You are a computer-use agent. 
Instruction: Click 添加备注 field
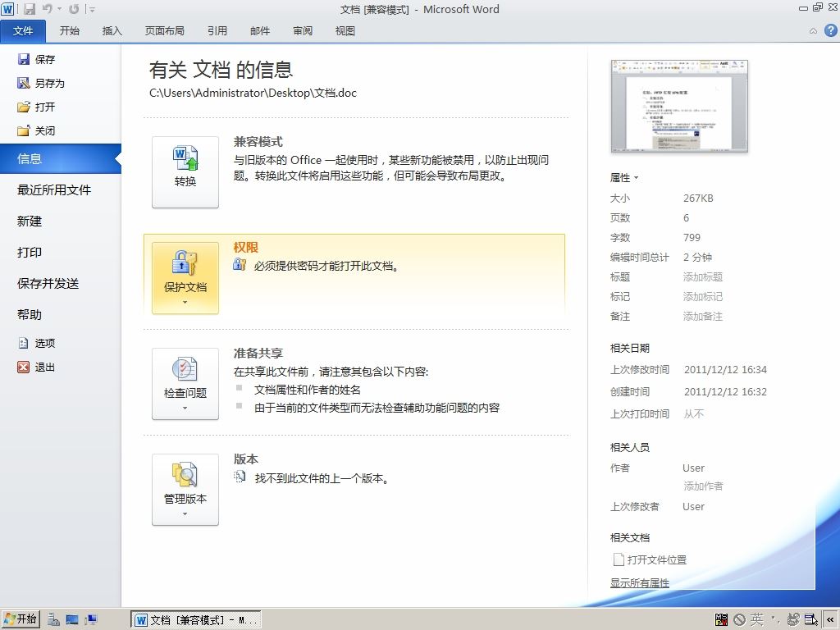click(x=703, y=317)
